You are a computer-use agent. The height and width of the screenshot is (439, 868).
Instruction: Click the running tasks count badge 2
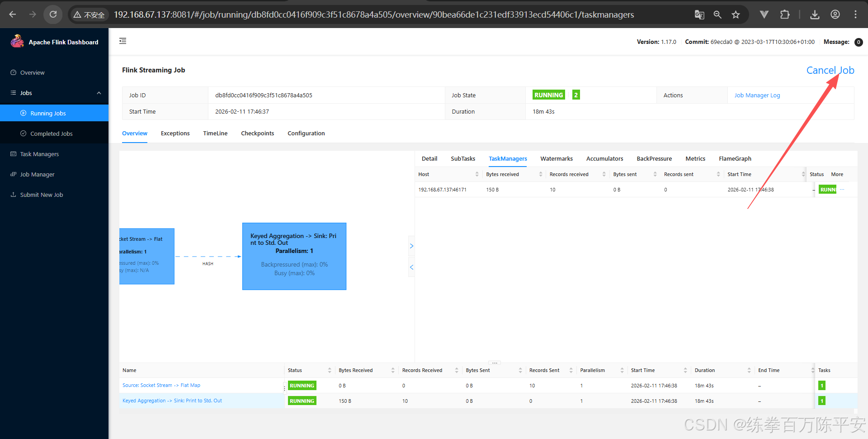[x=576, y=95]
